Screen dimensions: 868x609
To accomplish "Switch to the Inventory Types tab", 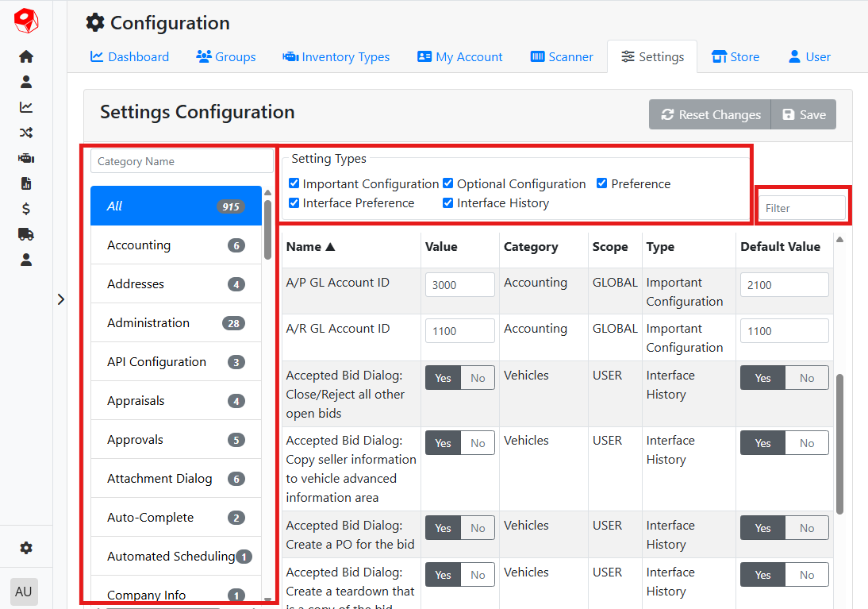I will pyautogui.click(x=336, y=57).
